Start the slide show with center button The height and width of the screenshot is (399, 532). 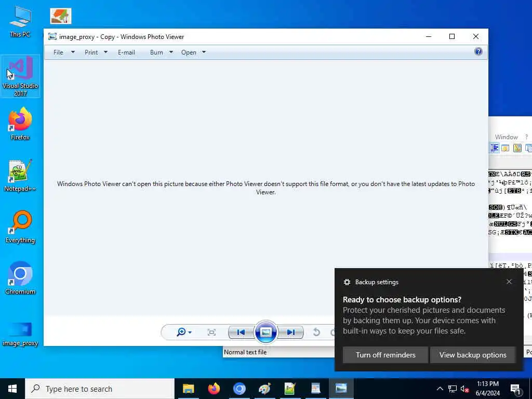point(265,332)
